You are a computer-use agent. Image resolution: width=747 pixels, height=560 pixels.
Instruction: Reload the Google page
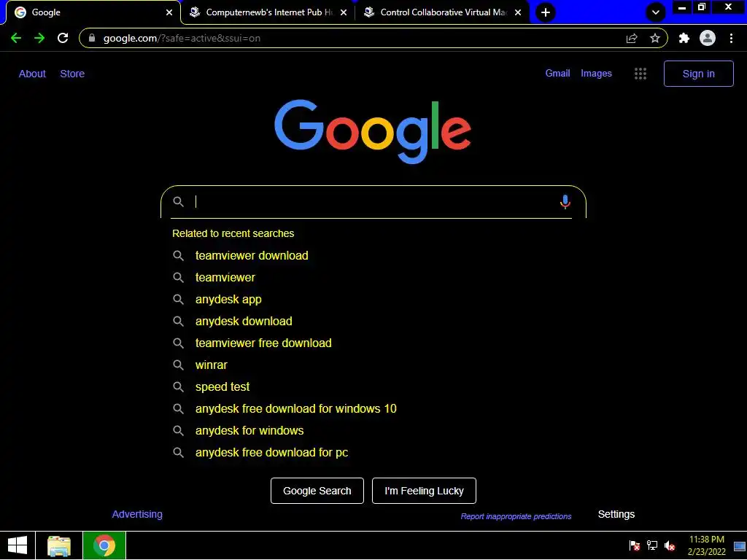[x=63, y=38]
